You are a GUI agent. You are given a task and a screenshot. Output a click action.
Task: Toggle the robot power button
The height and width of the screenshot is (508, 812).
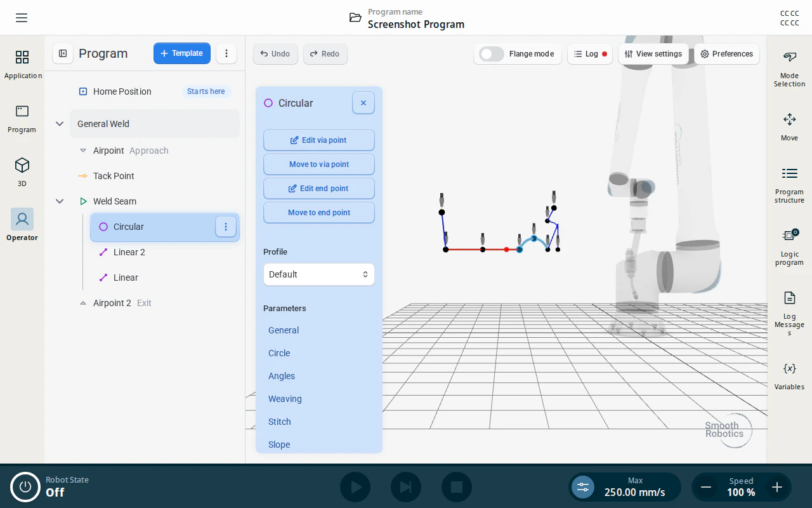pyautogui.click(x=25, y=486)
